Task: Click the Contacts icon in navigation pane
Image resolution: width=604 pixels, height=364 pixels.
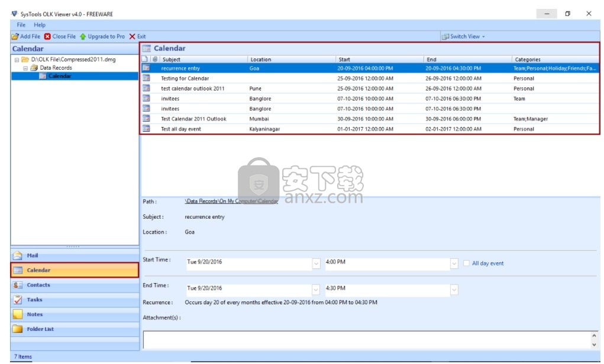Action: 18,285
